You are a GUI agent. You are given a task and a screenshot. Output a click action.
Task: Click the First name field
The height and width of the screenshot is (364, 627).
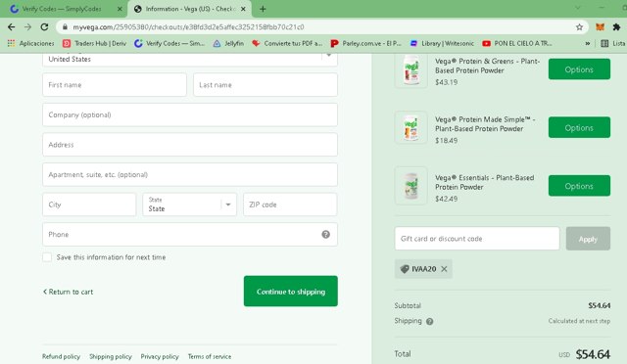115,85
